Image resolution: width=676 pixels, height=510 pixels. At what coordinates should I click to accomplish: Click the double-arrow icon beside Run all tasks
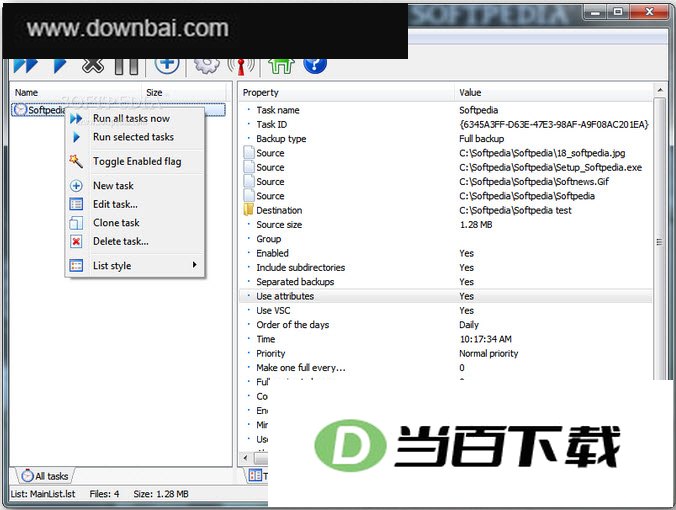coord(76,119)
